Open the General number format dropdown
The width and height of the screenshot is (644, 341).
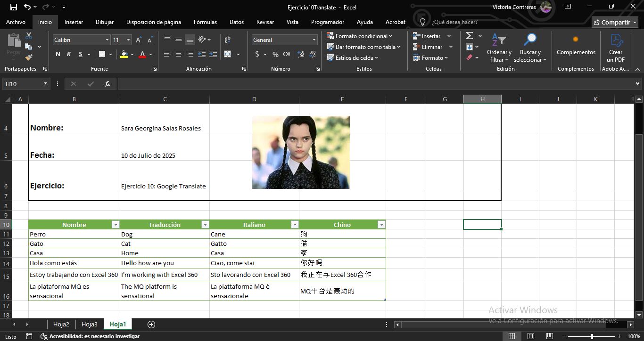(314, 40)
